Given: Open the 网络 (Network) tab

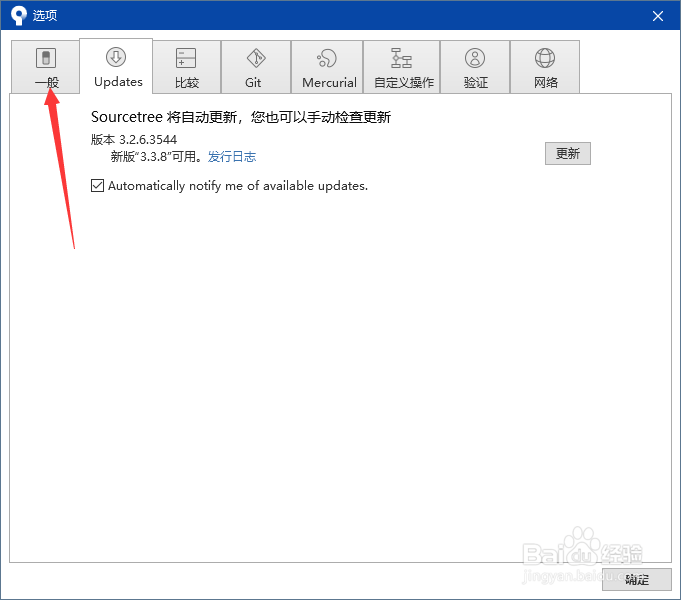Looking at the screenshot, I should (x=545, y=67).
